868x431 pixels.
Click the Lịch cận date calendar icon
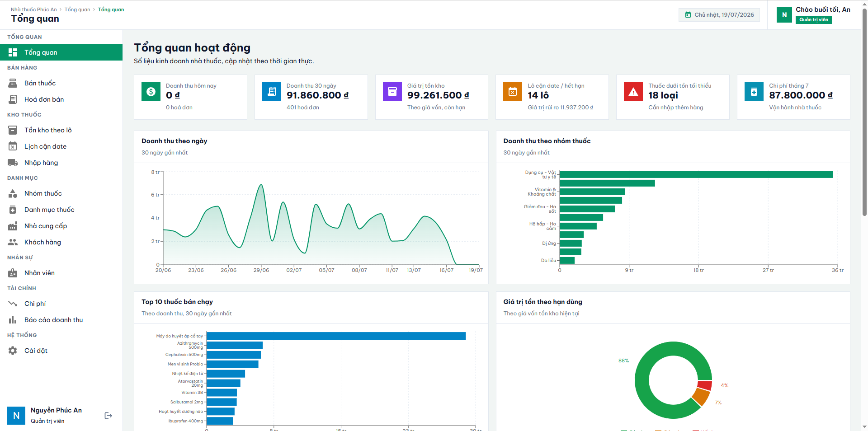[x=13, y=146]
